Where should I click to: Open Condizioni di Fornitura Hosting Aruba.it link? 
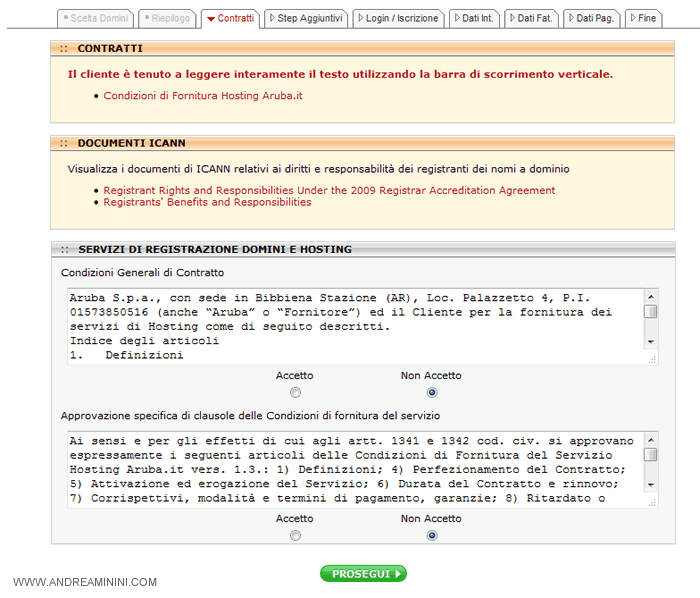coord(203,96)
